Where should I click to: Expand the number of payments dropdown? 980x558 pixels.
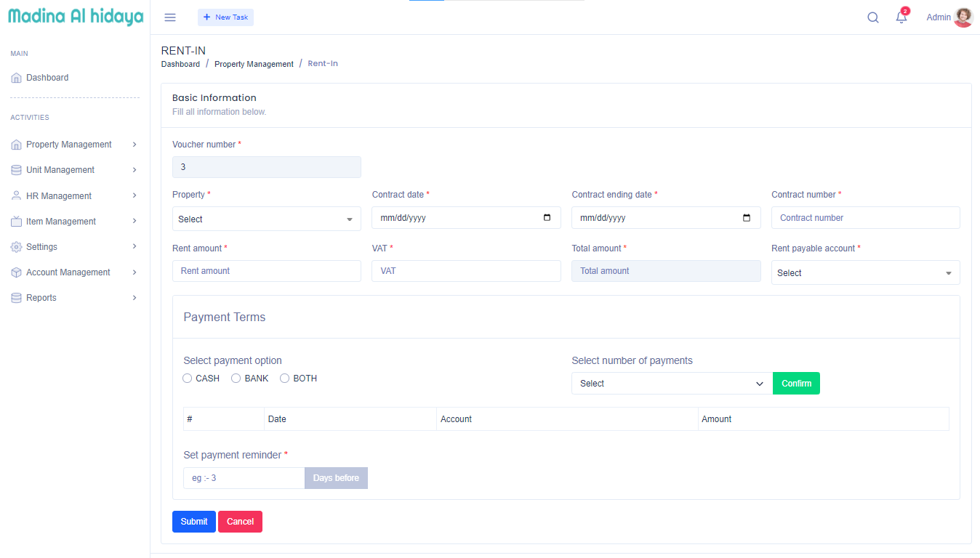click(671, 384)
